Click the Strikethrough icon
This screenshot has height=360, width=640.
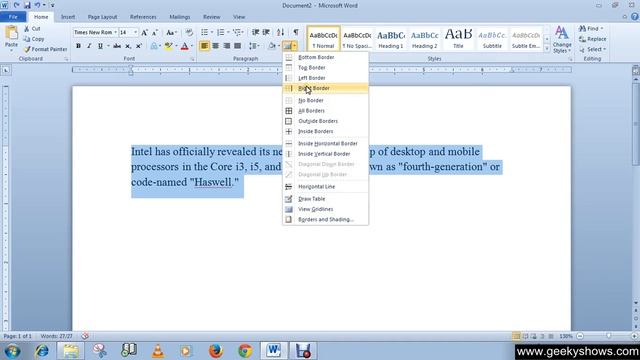pos(117,46)
